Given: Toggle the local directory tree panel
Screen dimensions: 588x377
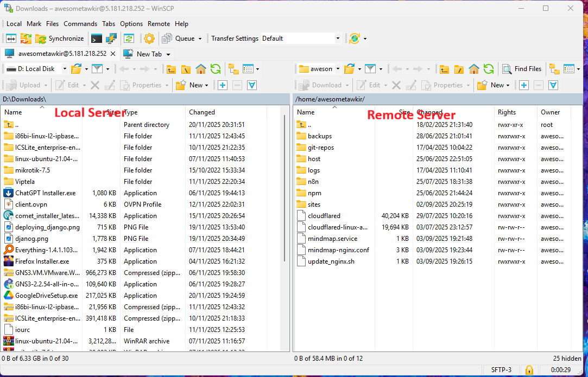Looking at the screenshot, I should 233,69.
